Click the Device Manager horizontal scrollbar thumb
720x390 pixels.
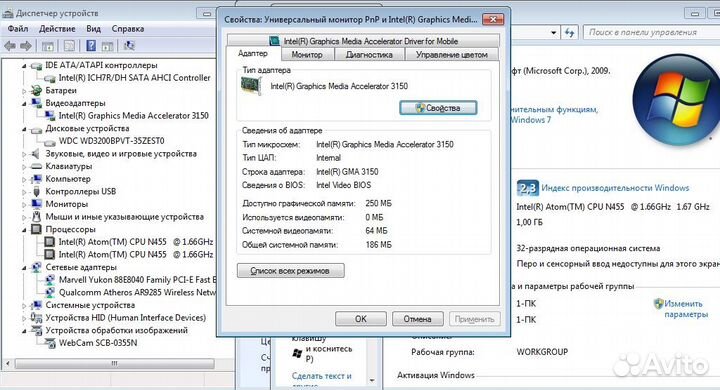tap(114, 363)
